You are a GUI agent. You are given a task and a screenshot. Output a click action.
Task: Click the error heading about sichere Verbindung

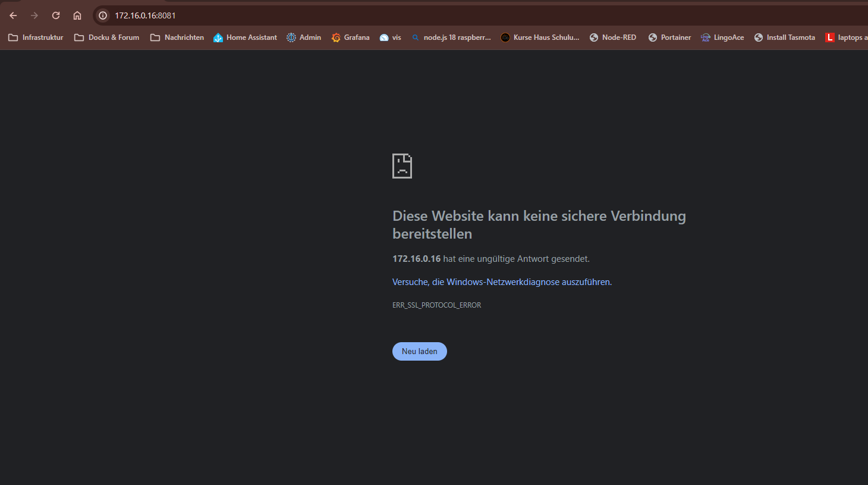[x=539, y=225]
